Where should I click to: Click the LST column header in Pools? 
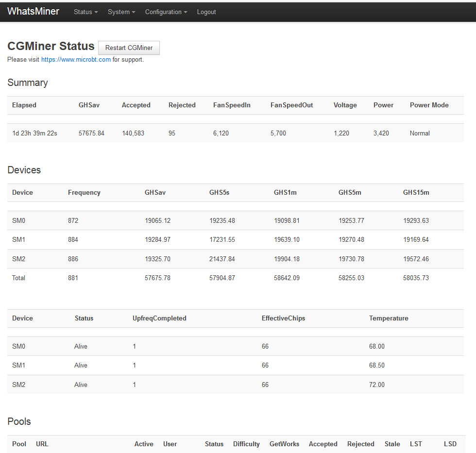416,444
